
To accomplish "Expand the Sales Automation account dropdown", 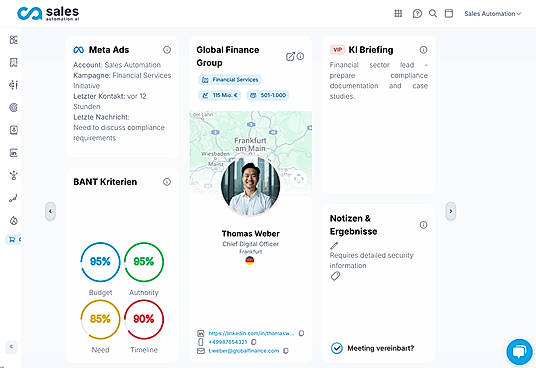I will [492, 14].
